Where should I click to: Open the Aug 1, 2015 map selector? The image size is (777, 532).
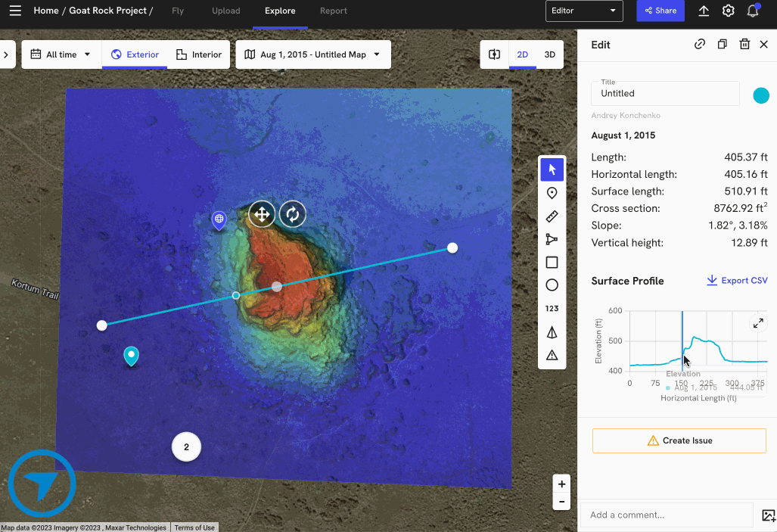[x=312, y=54]
